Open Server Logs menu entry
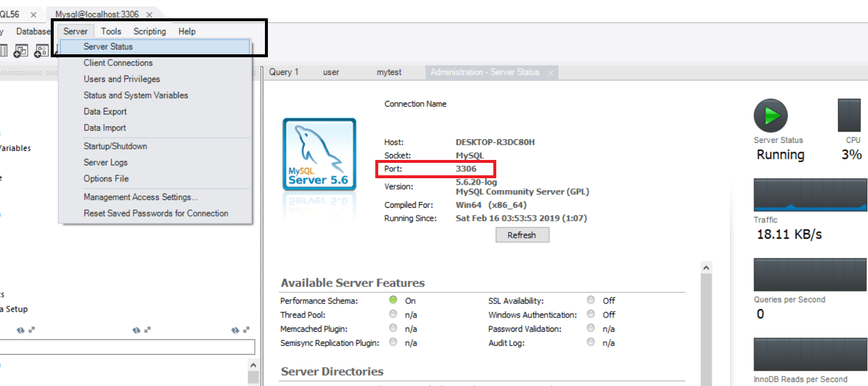The width and height of the screenshot is (868, 386). pyautogui.click(x=155, y=162)
